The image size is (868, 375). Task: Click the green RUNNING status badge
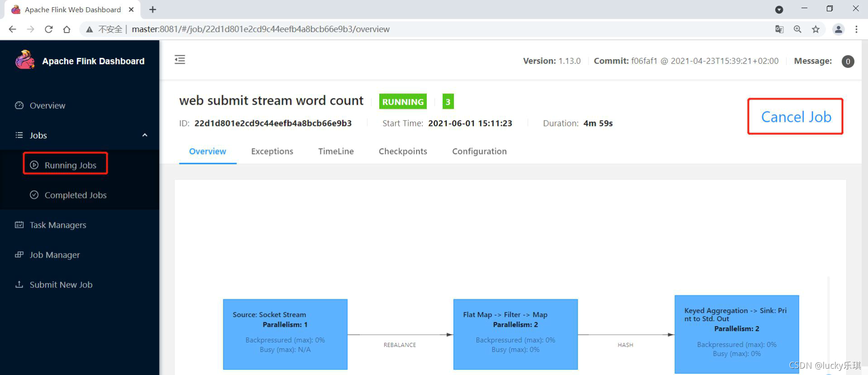click(403, 102)
